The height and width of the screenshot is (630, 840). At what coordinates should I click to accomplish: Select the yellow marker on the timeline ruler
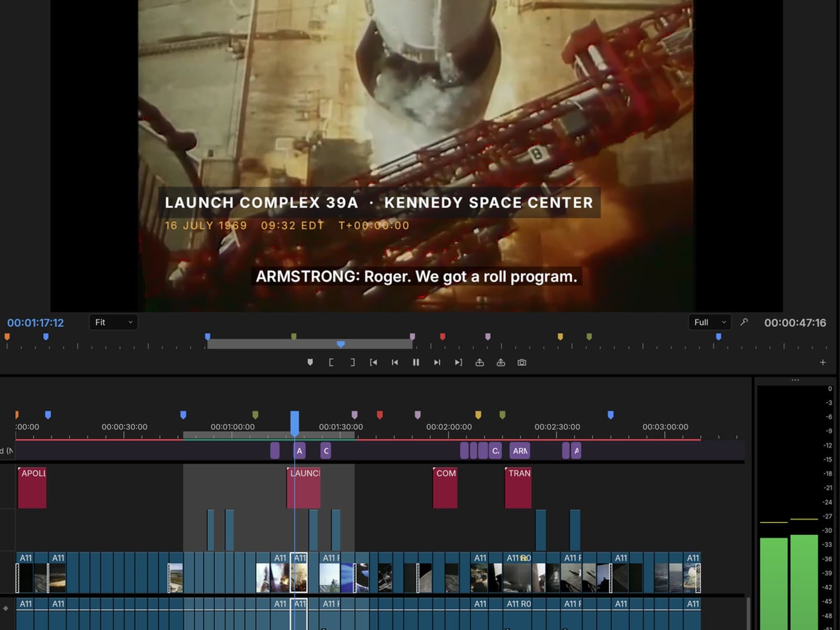click(x=478, y=415)
